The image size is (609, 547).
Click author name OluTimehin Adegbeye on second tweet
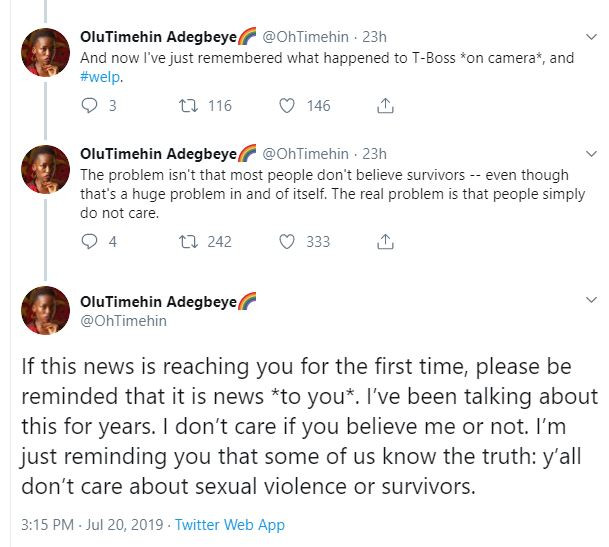tap(158, 154)
